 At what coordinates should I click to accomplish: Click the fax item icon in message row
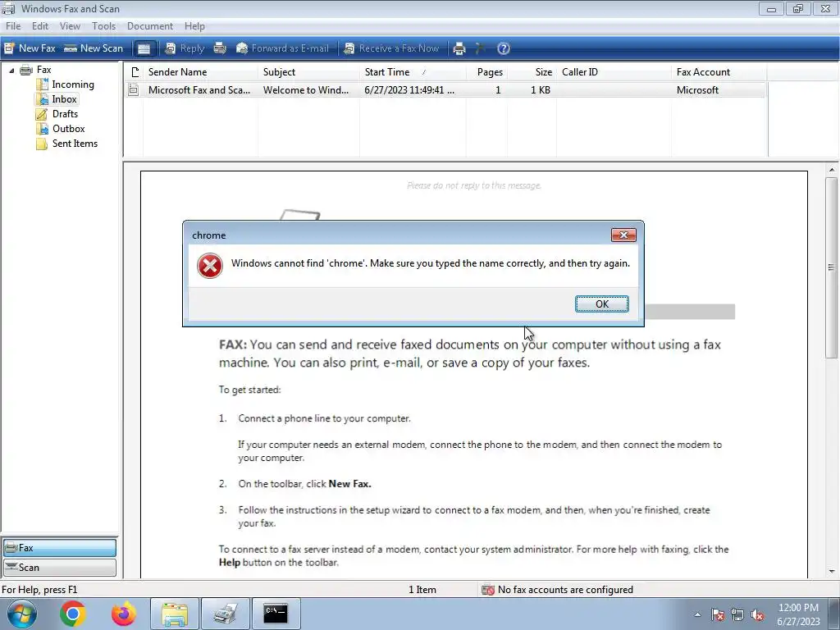[x=134, y=90]
